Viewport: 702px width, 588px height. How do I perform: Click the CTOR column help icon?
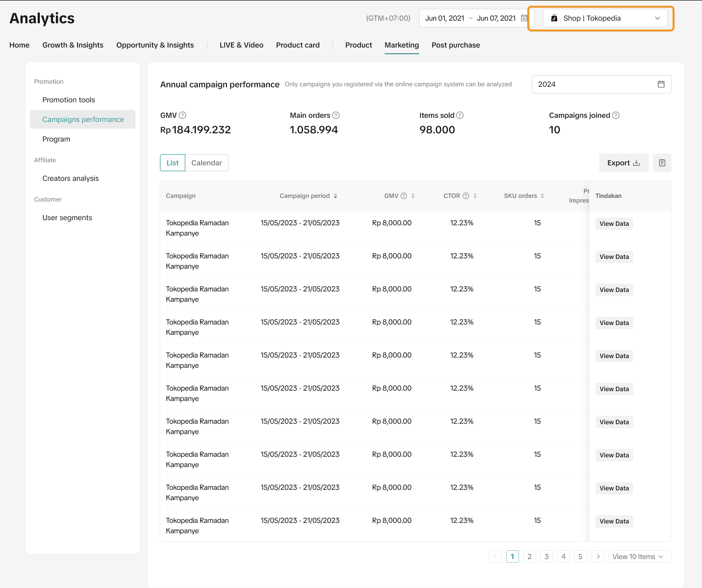[466, 196]
